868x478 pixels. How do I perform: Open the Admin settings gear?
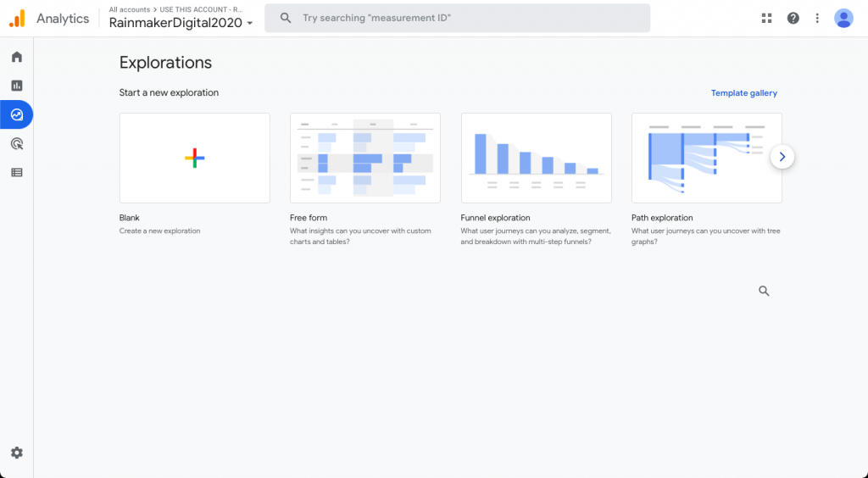point(17,453)
